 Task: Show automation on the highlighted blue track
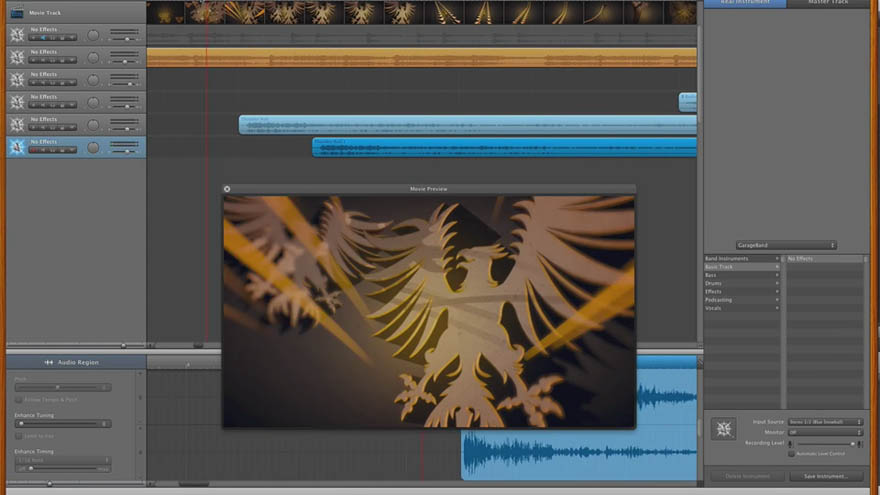(x=71, y=150)
